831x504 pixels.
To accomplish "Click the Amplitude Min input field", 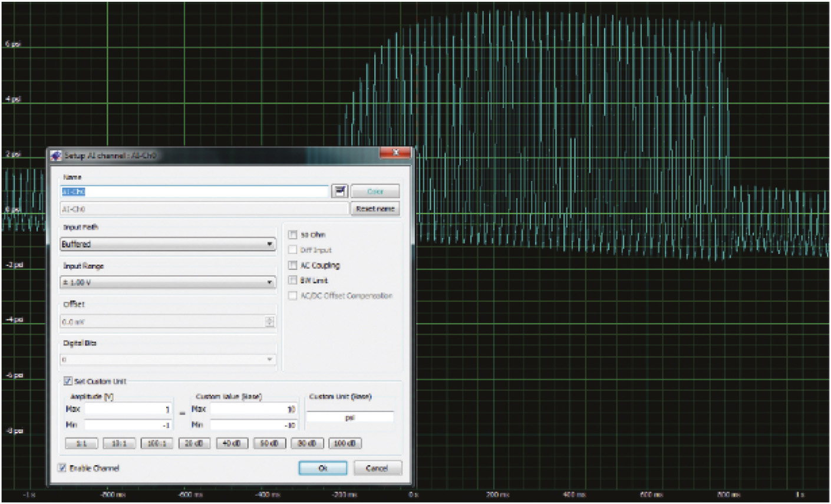I will point(128,425).
